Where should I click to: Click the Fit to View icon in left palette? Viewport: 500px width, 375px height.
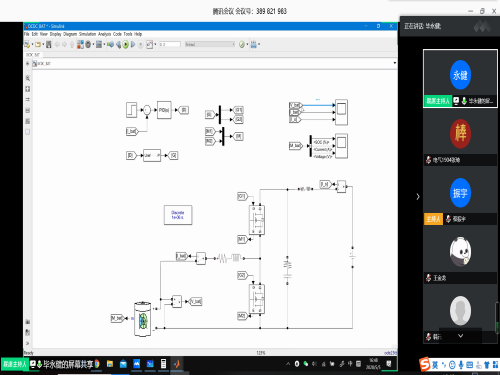28,89
